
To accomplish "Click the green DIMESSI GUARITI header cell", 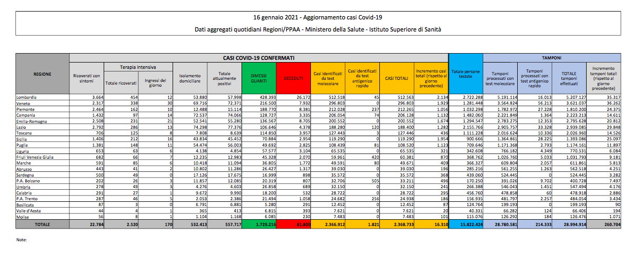I will point(259,78).
